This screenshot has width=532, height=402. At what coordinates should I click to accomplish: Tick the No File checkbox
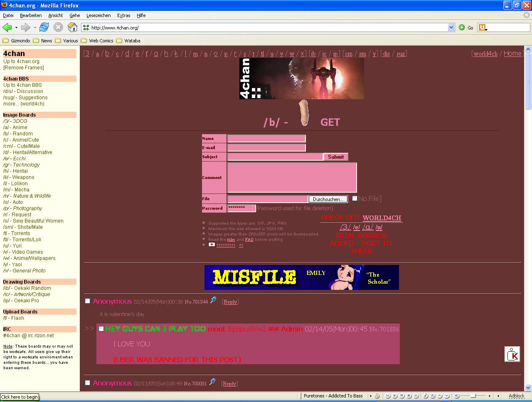pos(355,199)
